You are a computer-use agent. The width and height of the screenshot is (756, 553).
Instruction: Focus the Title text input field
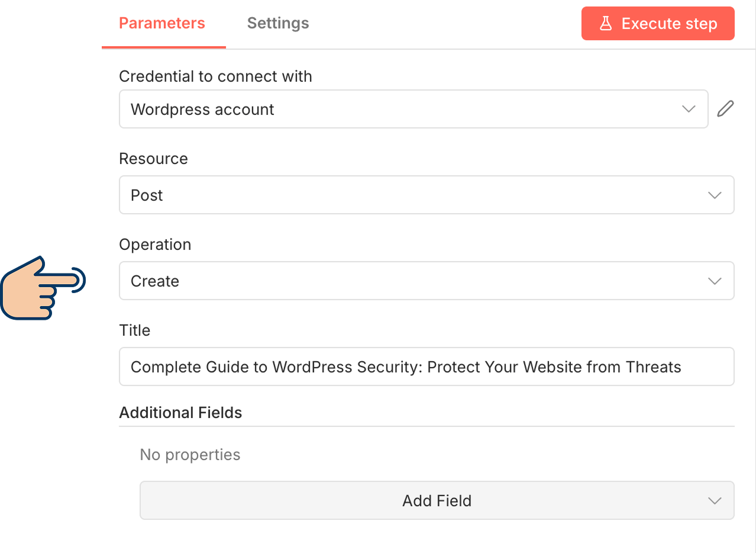click(x=426, y=367)
